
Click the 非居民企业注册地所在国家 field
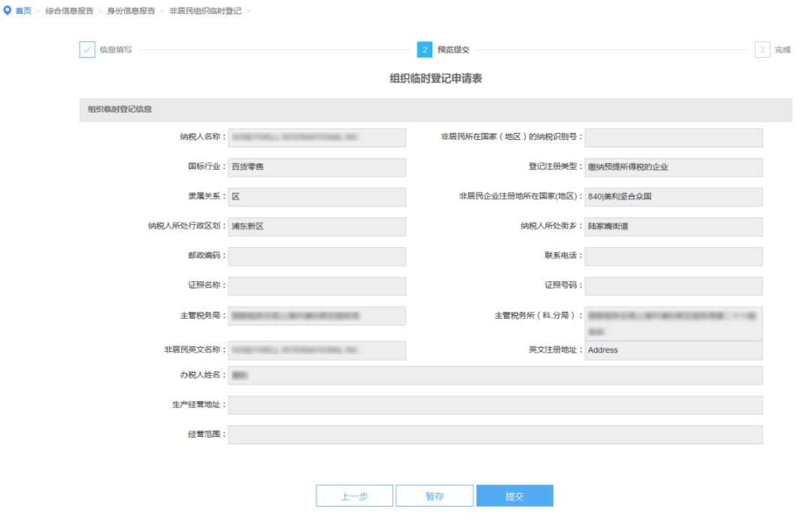(x=673, y=197)
